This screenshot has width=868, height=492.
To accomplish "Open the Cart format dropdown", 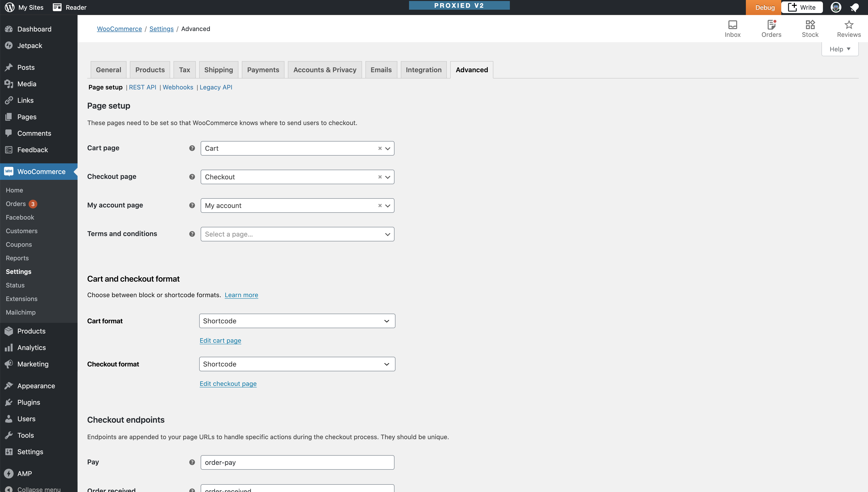I will (297, 321).
